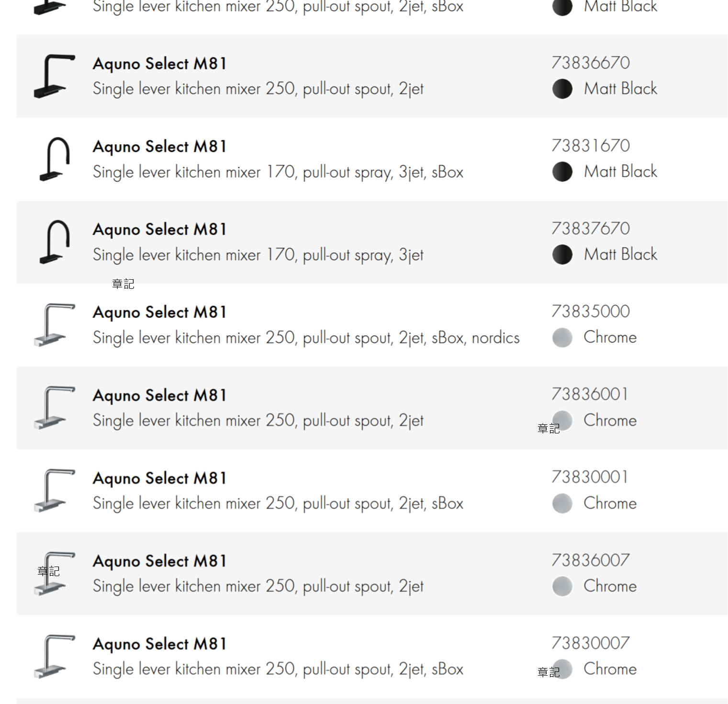Click the Chrome label for 73830001
The image size is (728, 704).
[610, 503]
